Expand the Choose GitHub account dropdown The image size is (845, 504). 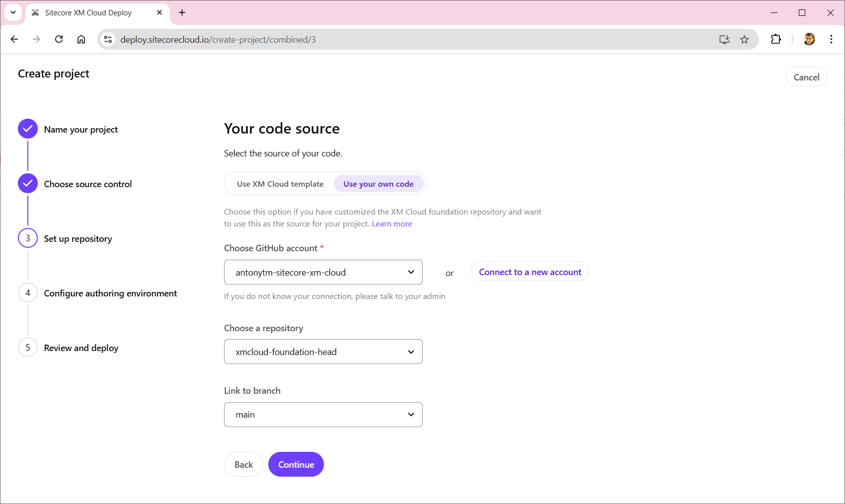(323, 272)
